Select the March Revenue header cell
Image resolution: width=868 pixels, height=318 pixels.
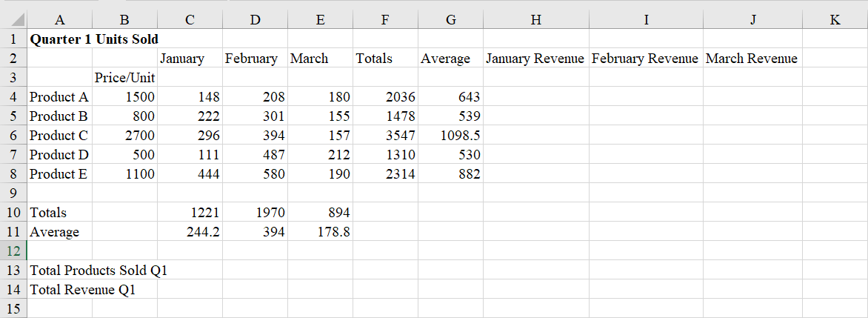tap(752, 58)
